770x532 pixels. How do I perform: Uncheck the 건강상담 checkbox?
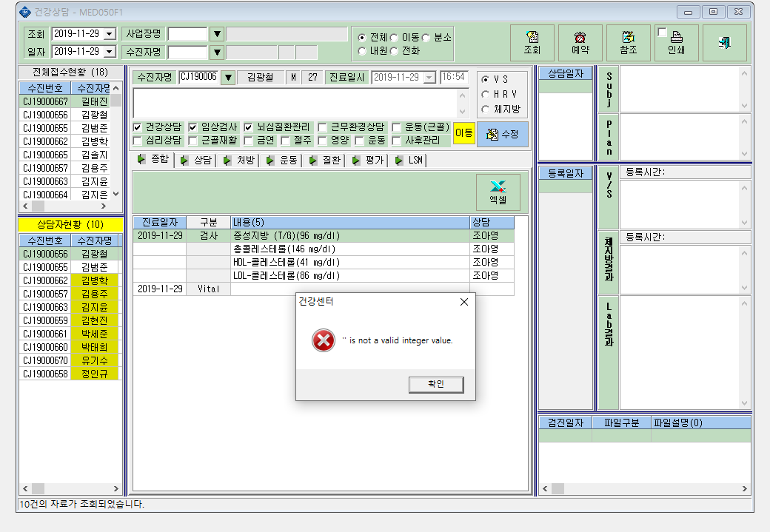point(138,127)
